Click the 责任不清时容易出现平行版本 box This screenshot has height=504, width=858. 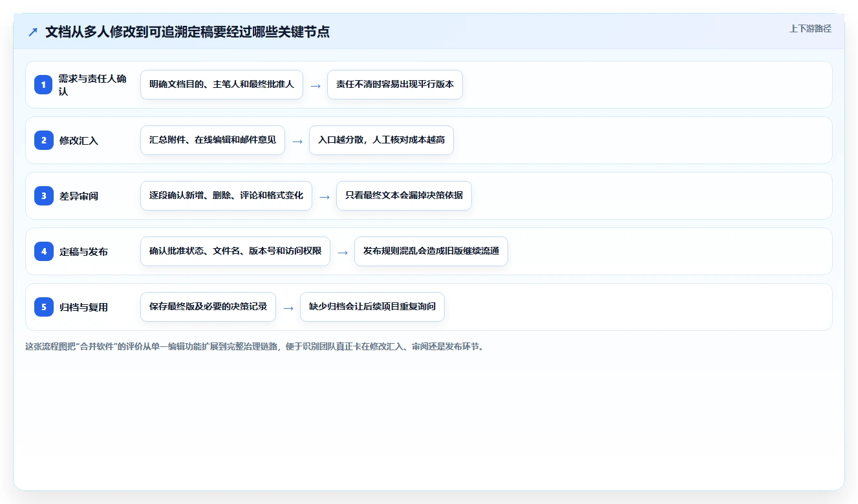395,85
